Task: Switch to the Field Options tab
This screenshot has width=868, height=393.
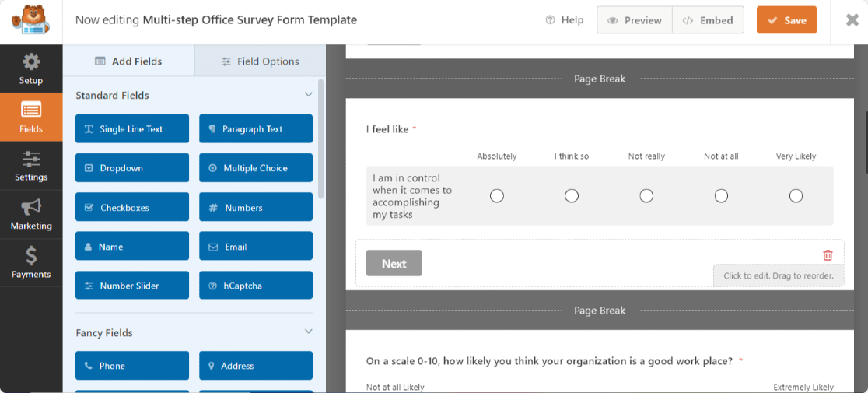Action: coord(261,61)
